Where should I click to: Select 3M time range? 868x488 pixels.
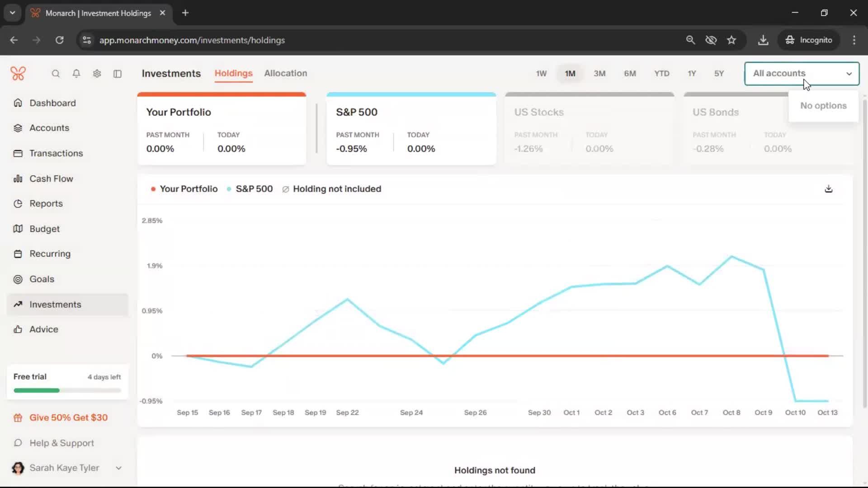coord(599,74)
